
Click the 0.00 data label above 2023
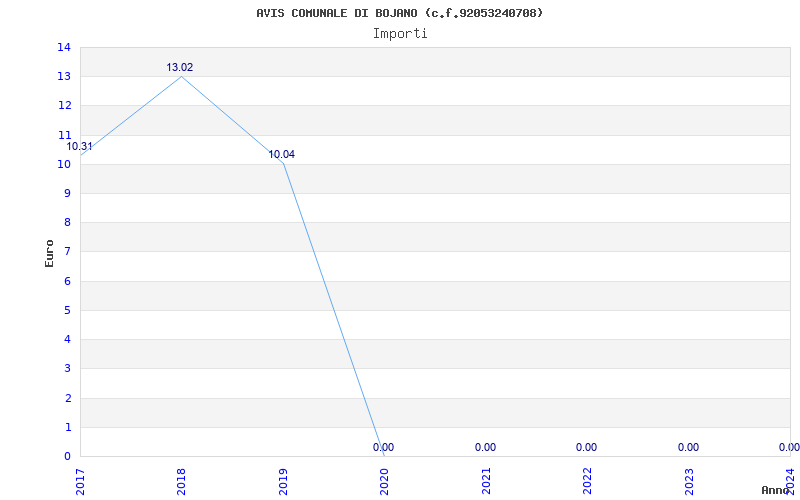688,447
